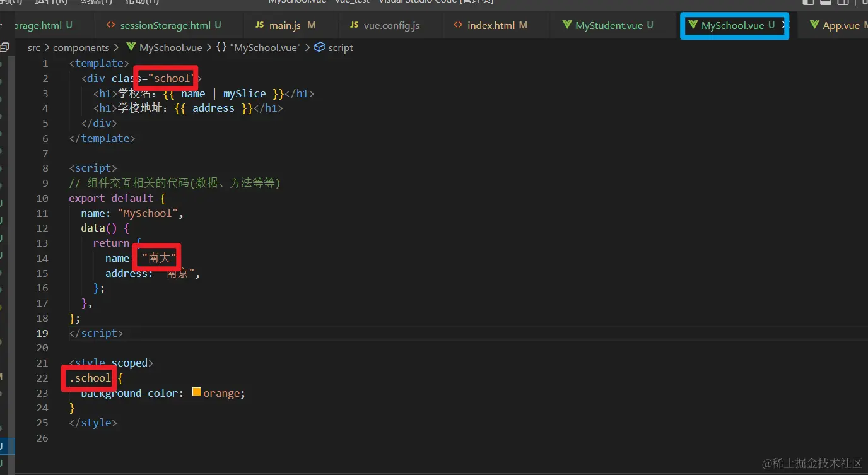868x475 pixels.
Task: Click the </template> closing tag
Action: tap(102, 138)
